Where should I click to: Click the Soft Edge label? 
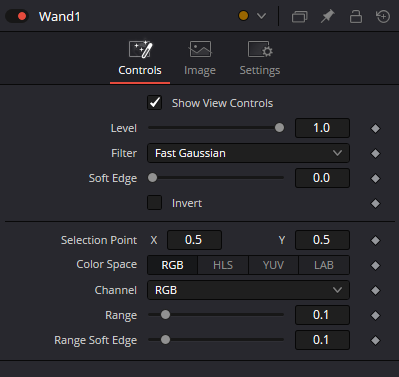(x=113, y=178)
